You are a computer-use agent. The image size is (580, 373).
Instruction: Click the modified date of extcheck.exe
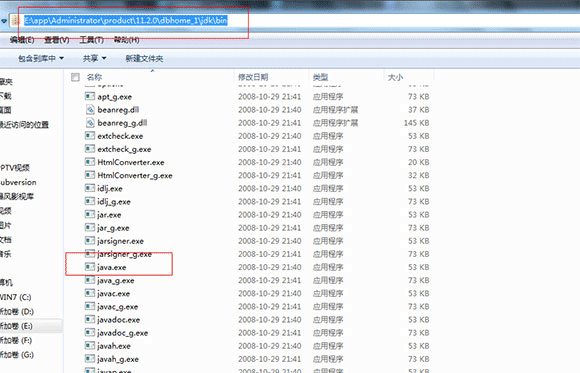coord(270,136)
